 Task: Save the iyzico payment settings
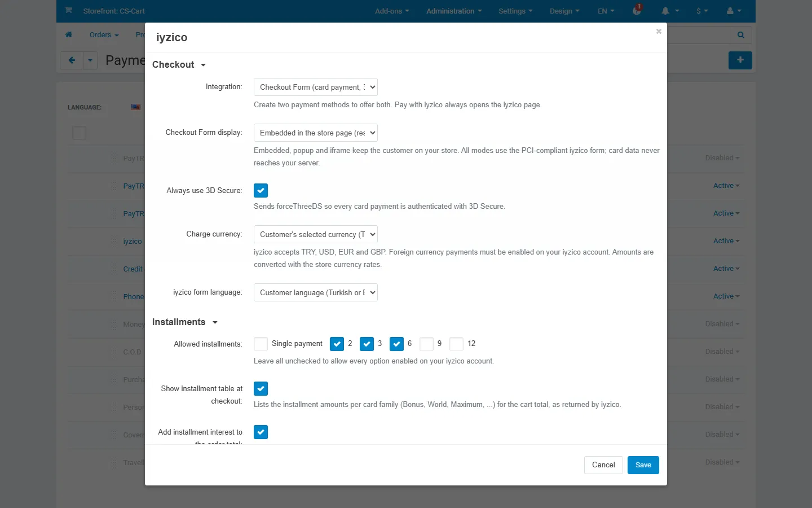pyautogui.click(x=643, y=465)
